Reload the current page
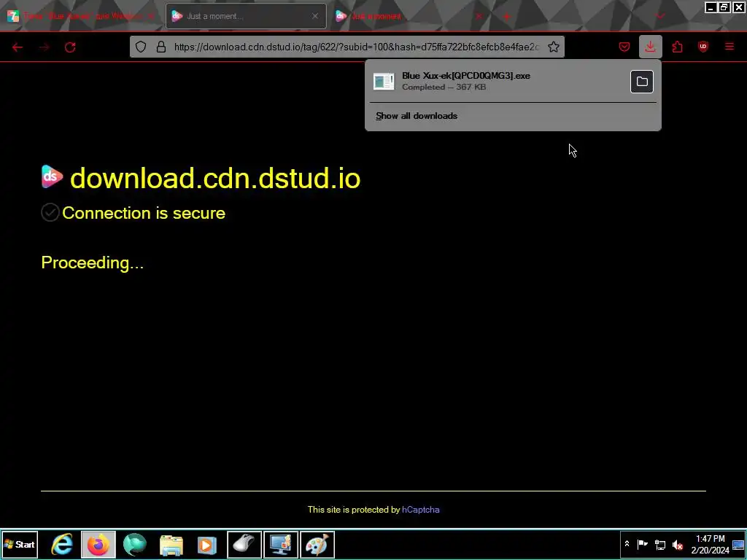Screen dimensions: 747x560 (x=70, y=47)
